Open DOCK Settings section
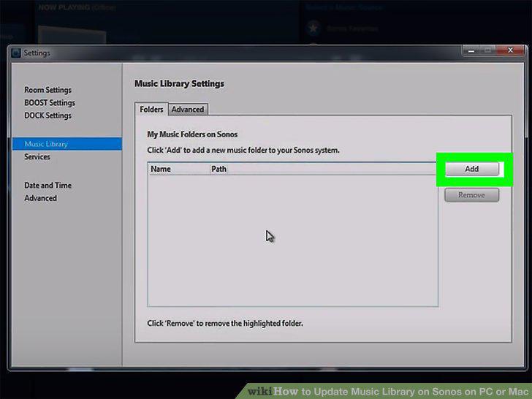This screenshot has width=532, height=399. 47,115
